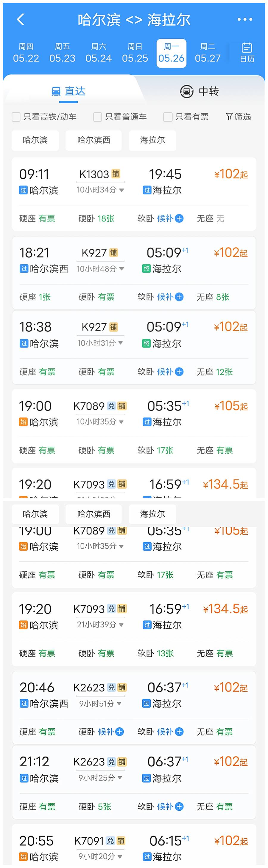Tap the back arrow icon
Viewport: 268px width, 868px height.
click(x=21, y=20)
